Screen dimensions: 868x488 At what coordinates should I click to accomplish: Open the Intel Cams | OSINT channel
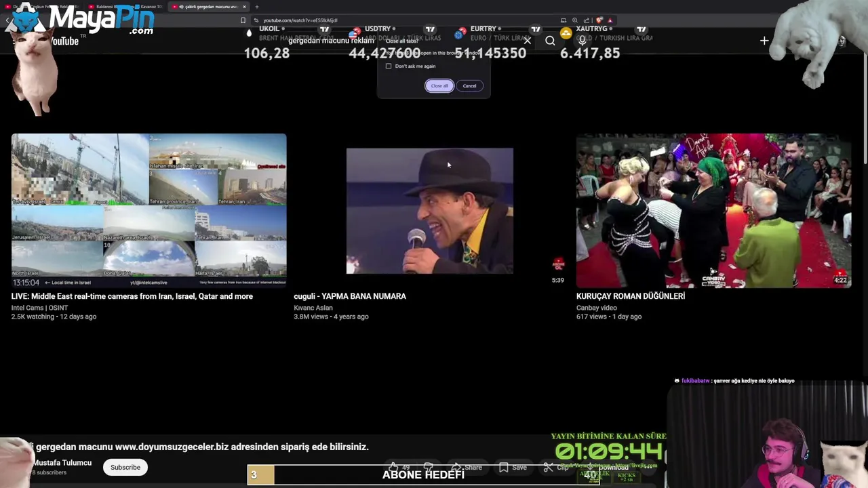(39, 308)
